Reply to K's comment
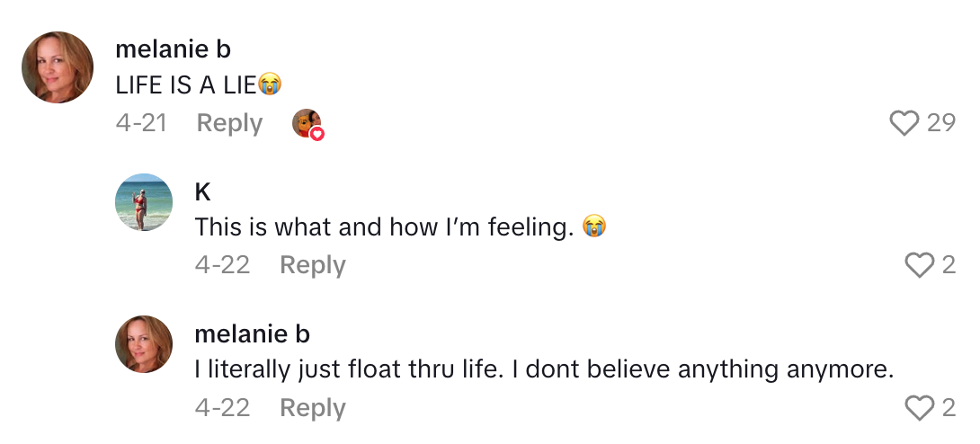Viewport: 980px width, 444px height. pyautogui.click(x=312, y=265)
